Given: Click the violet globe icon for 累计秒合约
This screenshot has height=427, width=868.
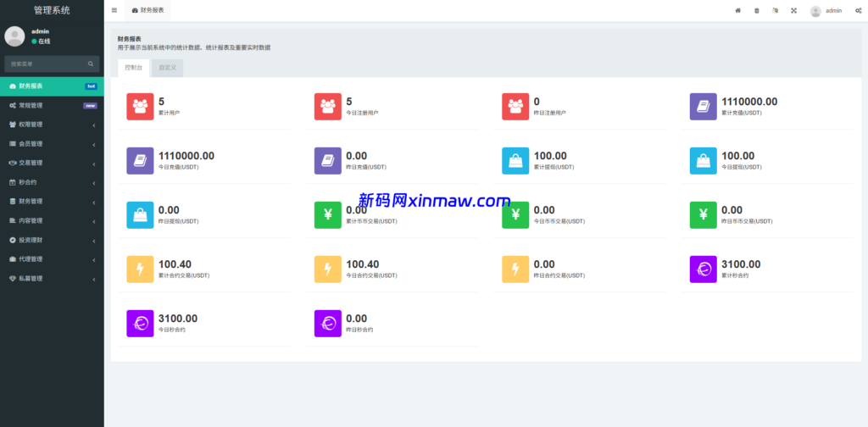Looking at the screenshot, I should (x=703, y=269).
